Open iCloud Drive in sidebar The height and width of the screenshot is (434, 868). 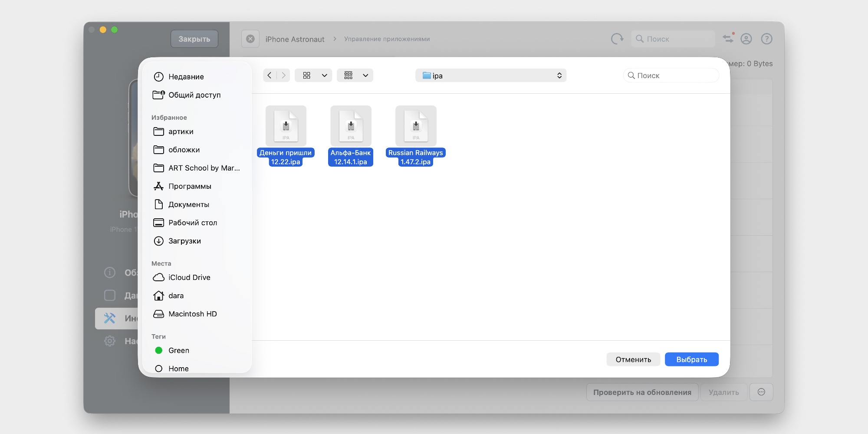(189, 277)
